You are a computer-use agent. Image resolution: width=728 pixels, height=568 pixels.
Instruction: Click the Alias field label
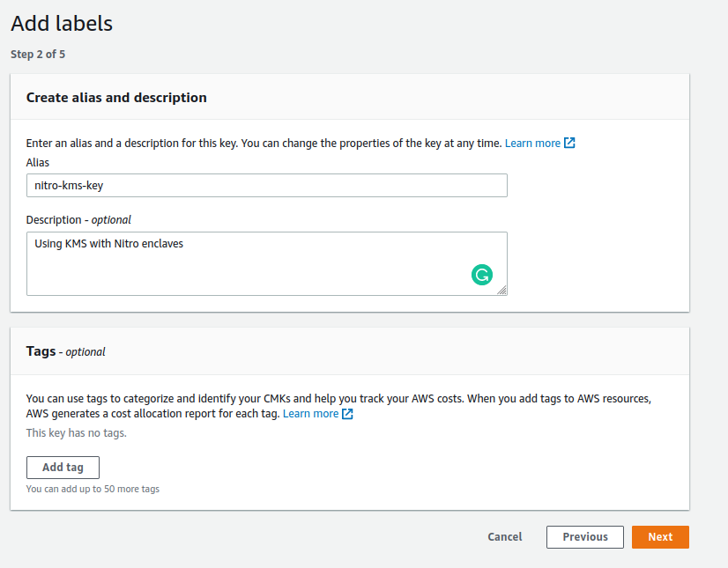click(38, 163)
